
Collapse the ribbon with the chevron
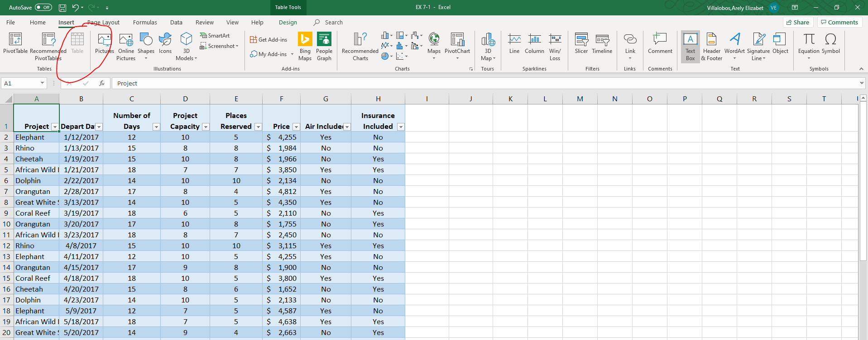[x=861, y=69]
